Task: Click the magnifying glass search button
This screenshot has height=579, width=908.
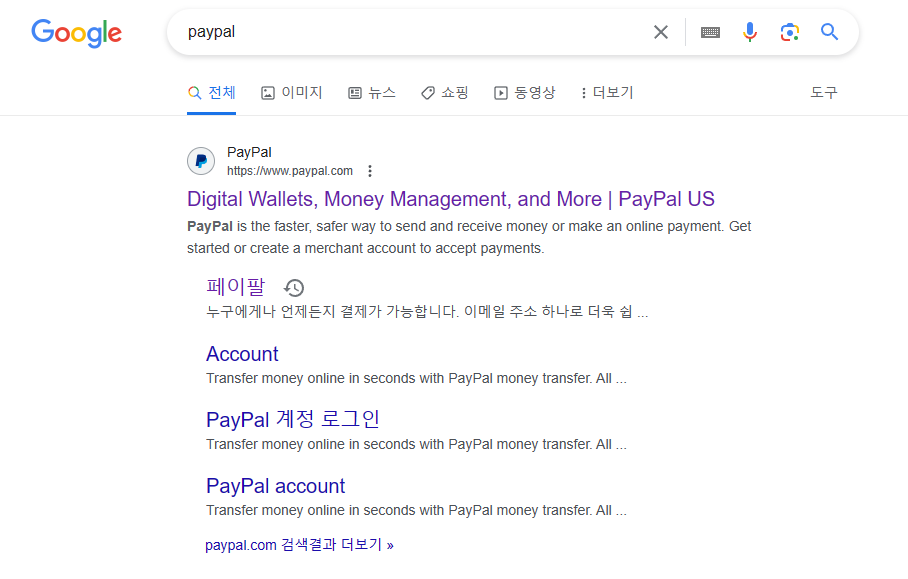Action: (829, 32)
